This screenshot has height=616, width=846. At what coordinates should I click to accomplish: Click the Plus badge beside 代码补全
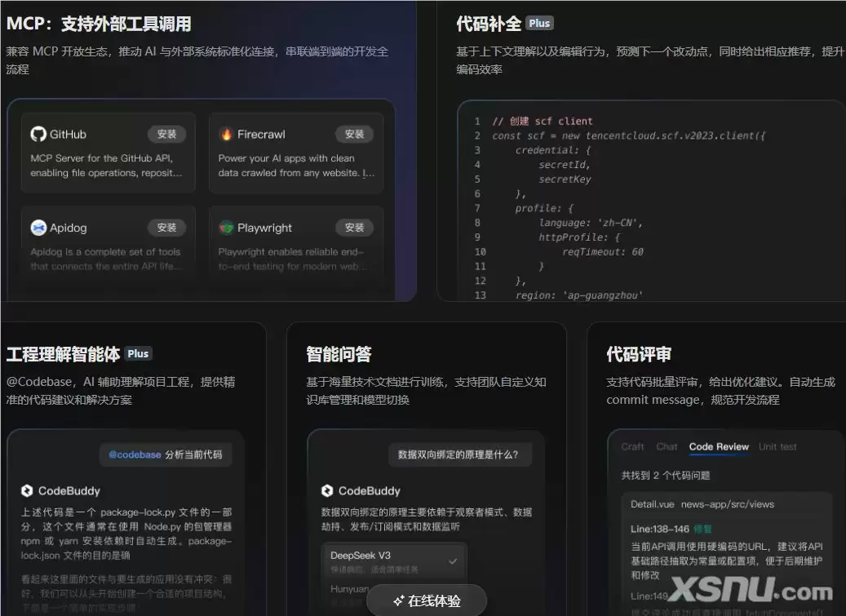[x=539, y=23]
